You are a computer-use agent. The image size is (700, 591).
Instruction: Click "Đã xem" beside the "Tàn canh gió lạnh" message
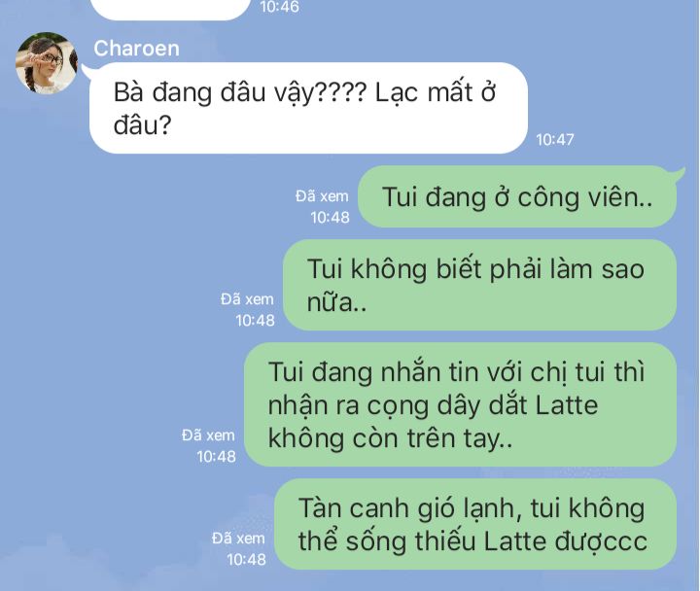(x=238, y=539)
